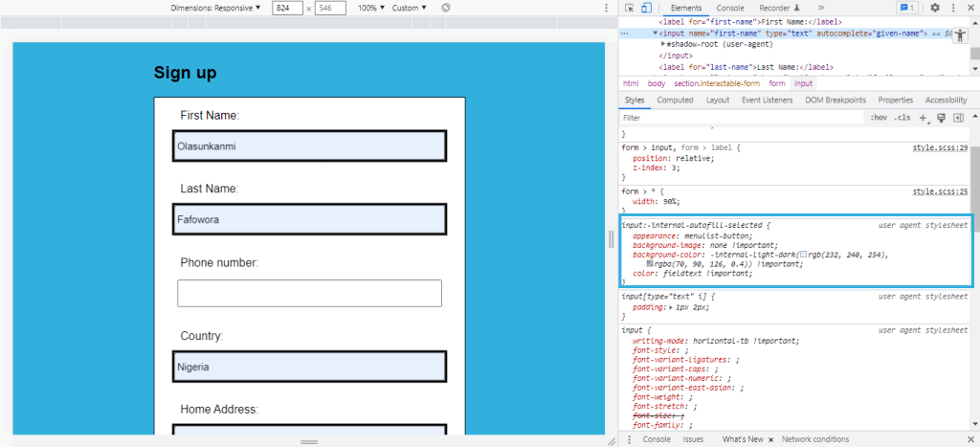Click the form breadcrumb
The image size is (980, 447).
pos(777,83)
